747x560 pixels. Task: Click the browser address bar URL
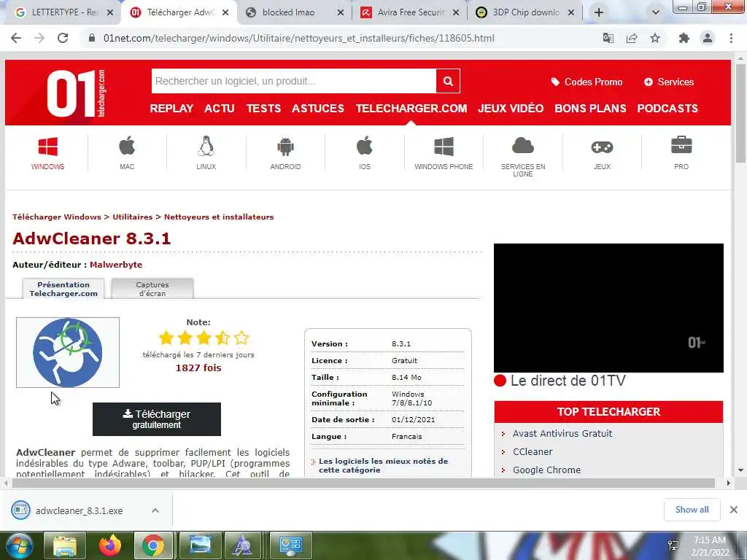tap(298, 38)
